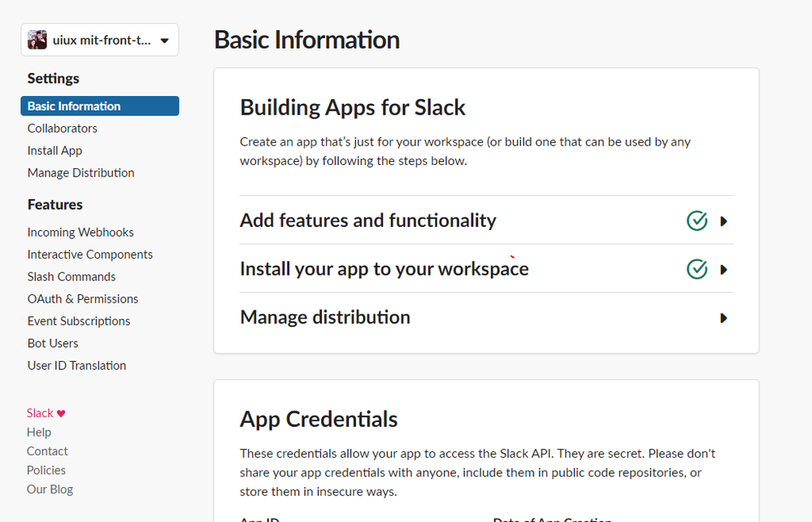Go to Bot Users page
The width and height of the screenshot is (812, 522).
[x=53, y=343]
